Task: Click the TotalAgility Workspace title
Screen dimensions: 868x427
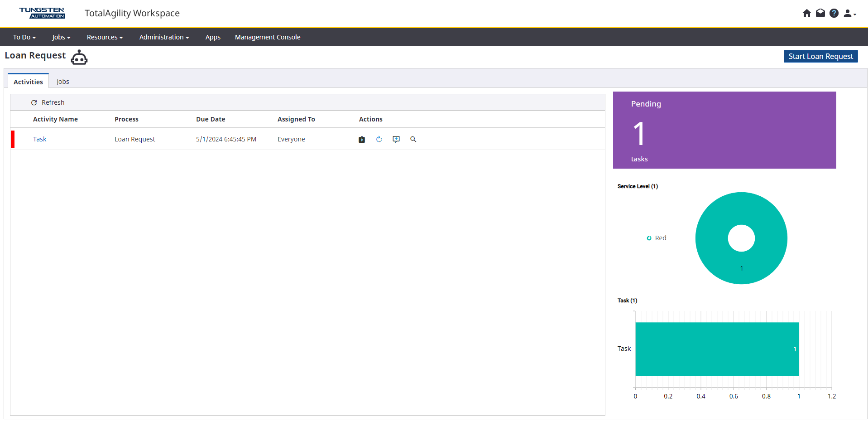Action: 132,13
